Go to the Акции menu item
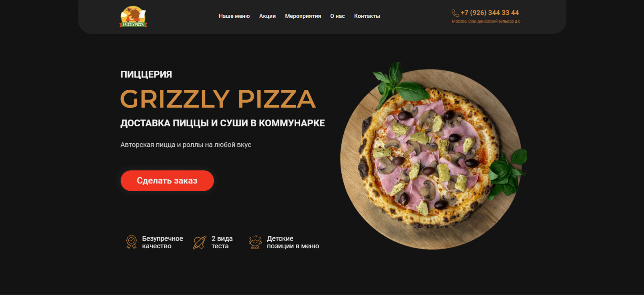This screenshot has height=295, width=644. [x=267, y=16]
